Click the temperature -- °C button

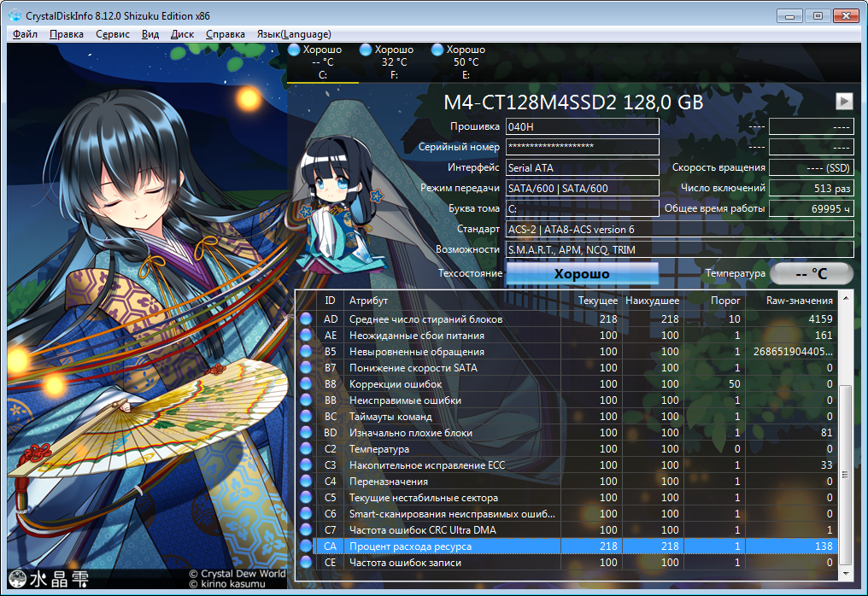point(812,273)
